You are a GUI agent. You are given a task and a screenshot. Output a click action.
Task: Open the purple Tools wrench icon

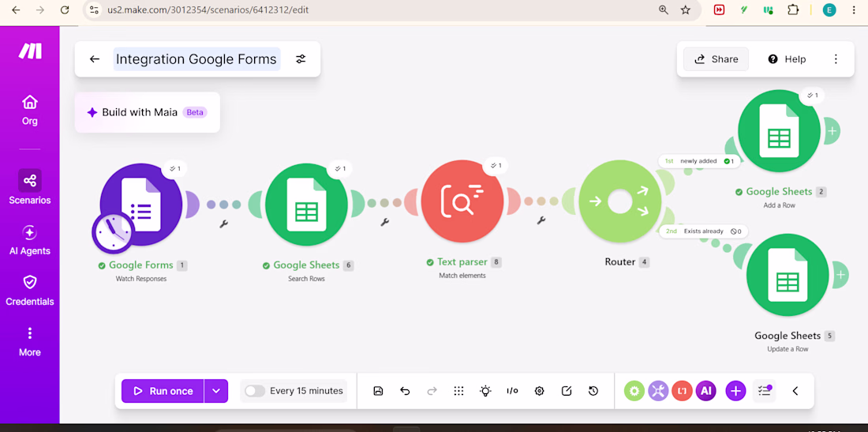[658, 391]
